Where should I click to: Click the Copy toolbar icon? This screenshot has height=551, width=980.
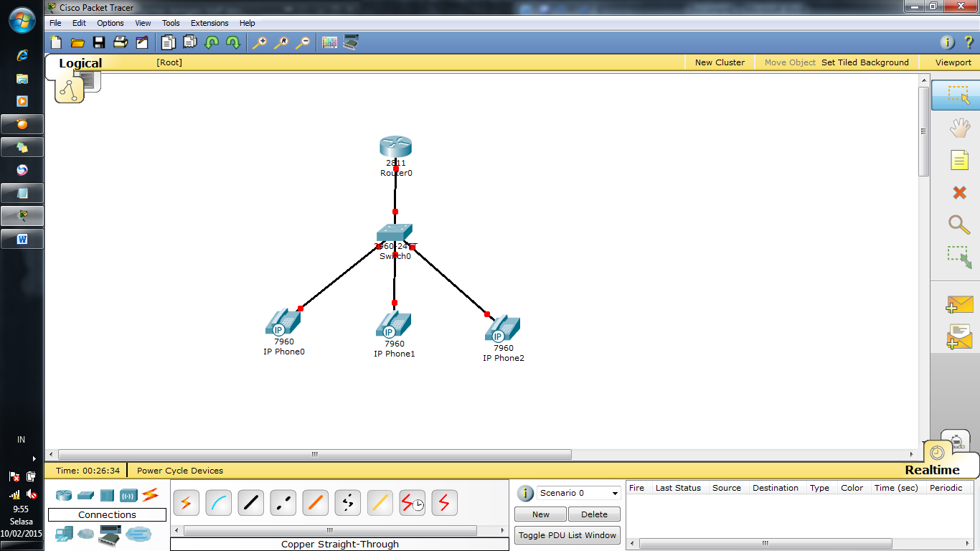(168, 42)
